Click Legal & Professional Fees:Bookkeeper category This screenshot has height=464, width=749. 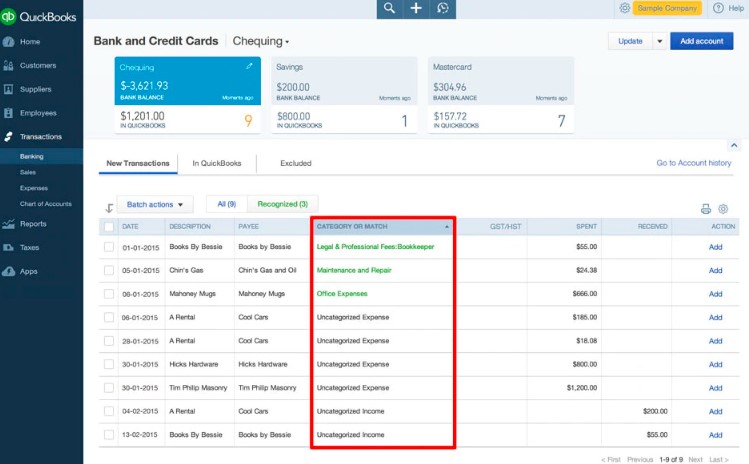pyautogui.click(x=375, y=247)
